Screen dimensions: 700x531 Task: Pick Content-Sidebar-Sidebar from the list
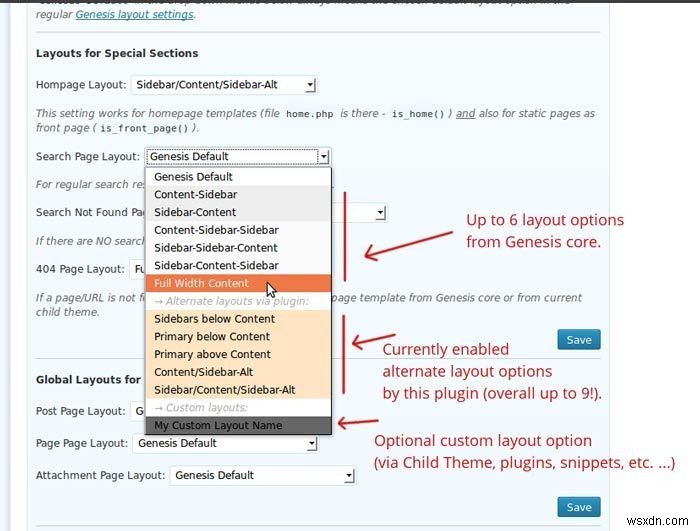216,230
